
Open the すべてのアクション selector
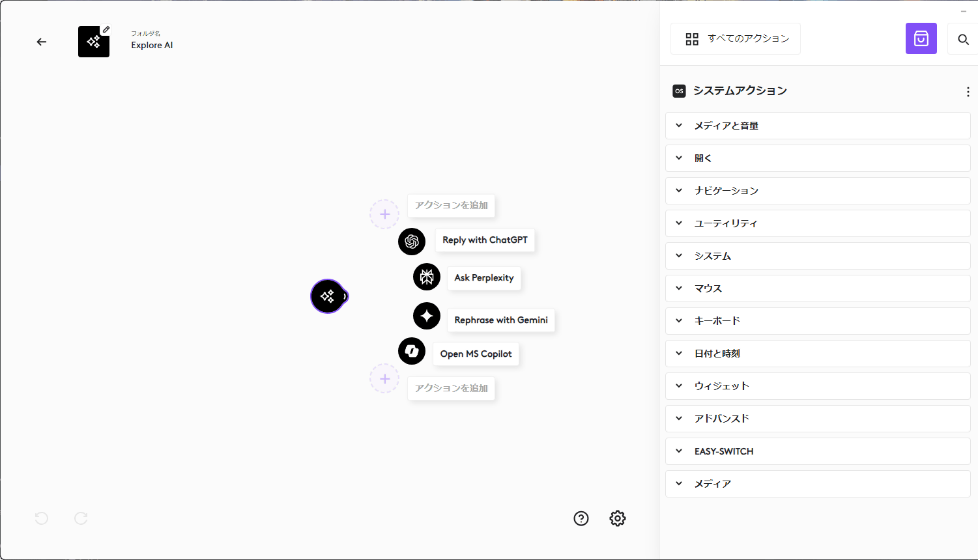click(x=736, y=39)
